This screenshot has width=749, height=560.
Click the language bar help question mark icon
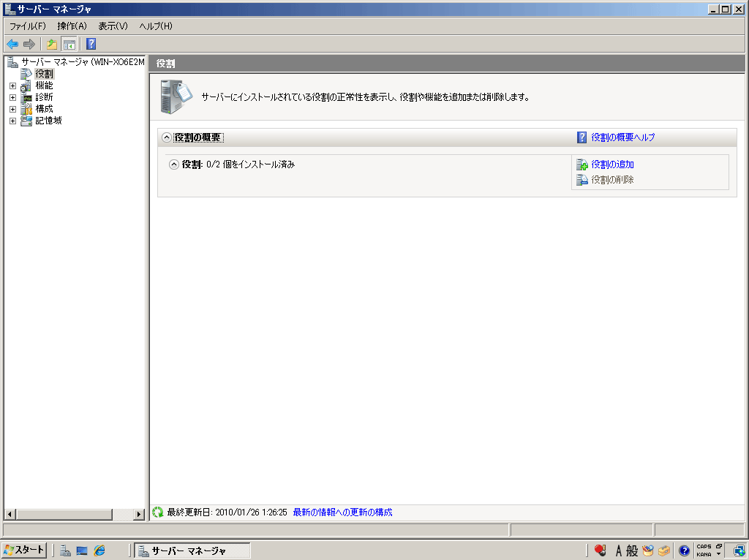pyautogui.click(x=684, y=551)
